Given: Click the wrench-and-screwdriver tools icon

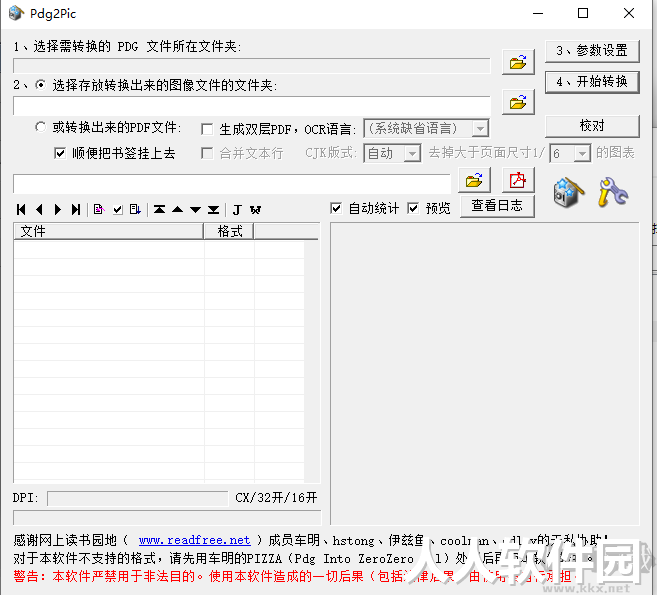Looking at the screenshot, I should pos(613,192).
